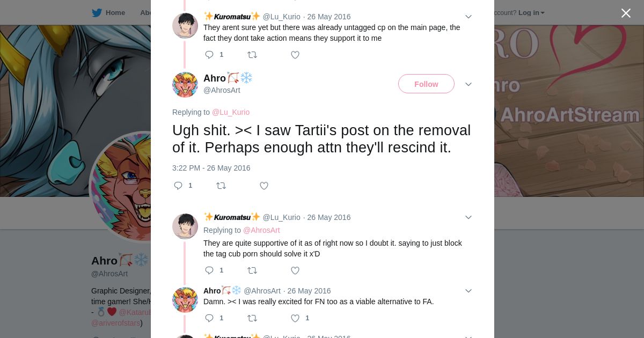Viewport: 644px width, 338px height.
Task: Go to Twitter Home in navigation bar
Action: (109, 13)
